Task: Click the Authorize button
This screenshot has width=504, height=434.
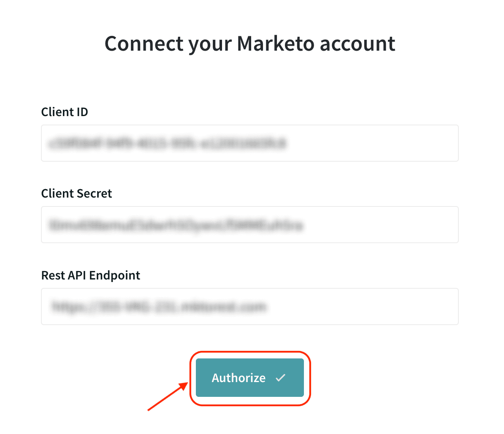Action: coord(249,378)
